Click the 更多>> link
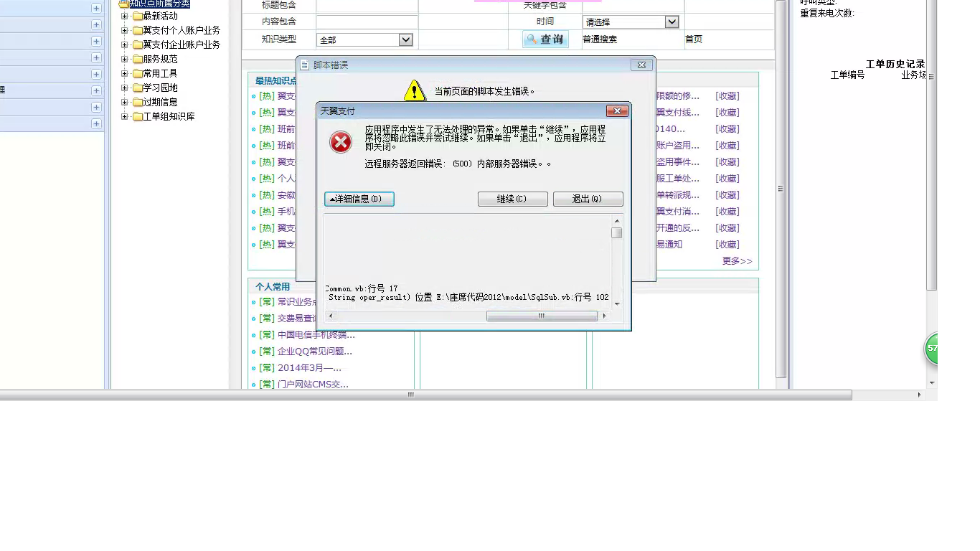Image resolution: width=980 pixels, height=551 pixels. click(x=738, y=261)
